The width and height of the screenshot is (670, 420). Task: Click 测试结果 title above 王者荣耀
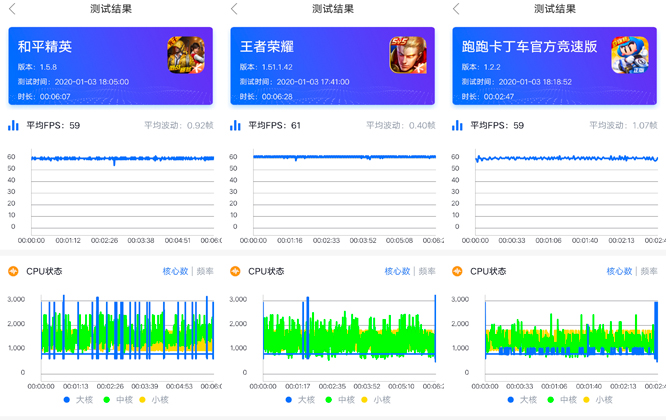click(x=333, y=9)
